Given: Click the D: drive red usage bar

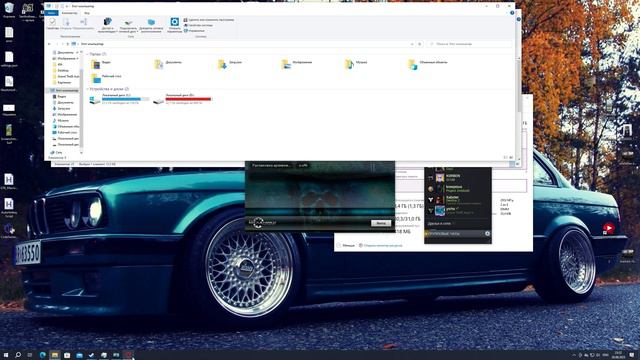Looking at the screenshot, I should coord(189,99).
